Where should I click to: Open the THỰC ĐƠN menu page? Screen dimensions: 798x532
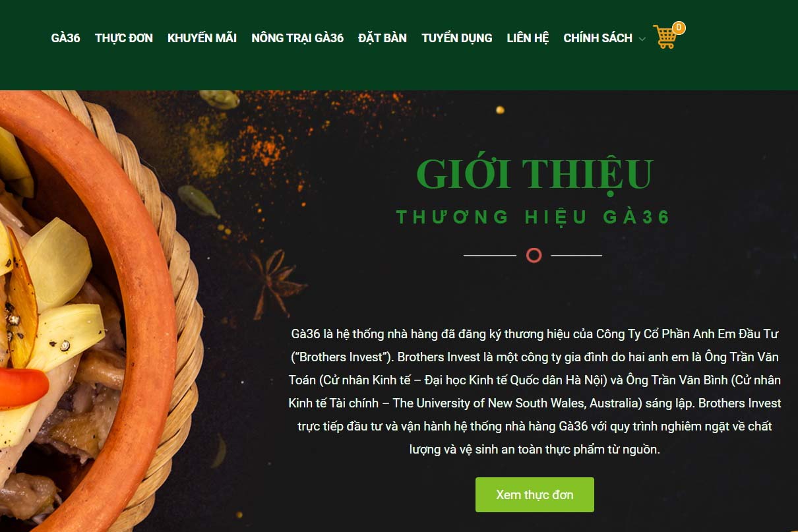124,38
